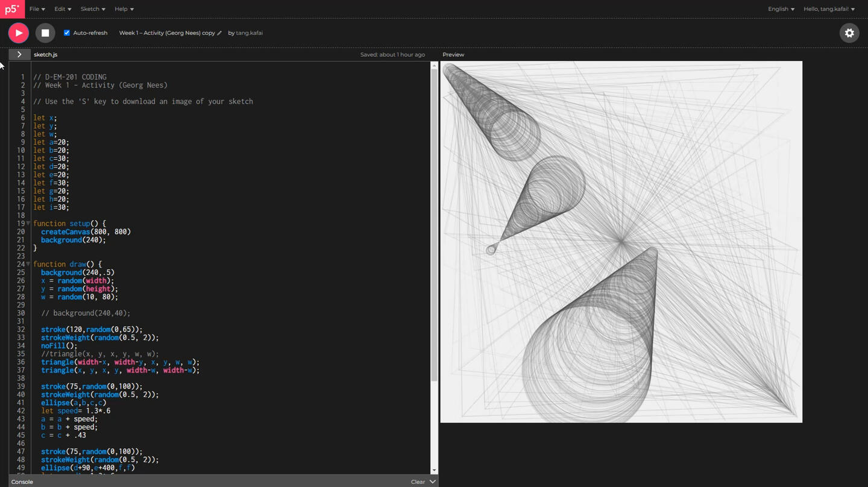868x487 pixels.
Task: Toggle the console chevron icon
Action: click(x=432, y=482)
